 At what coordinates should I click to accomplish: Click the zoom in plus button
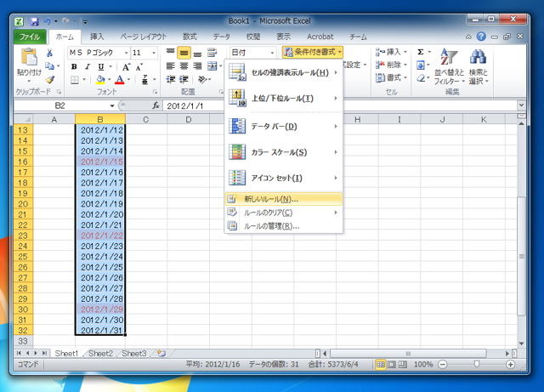pos(510,364)
